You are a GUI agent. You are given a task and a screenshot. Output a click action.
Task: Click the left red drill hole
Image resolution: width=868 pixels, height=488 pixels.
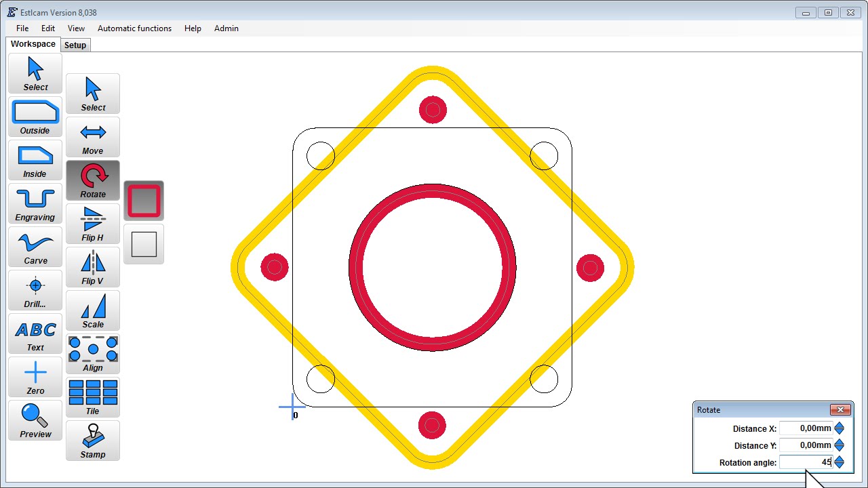click(x=275, y=267)
